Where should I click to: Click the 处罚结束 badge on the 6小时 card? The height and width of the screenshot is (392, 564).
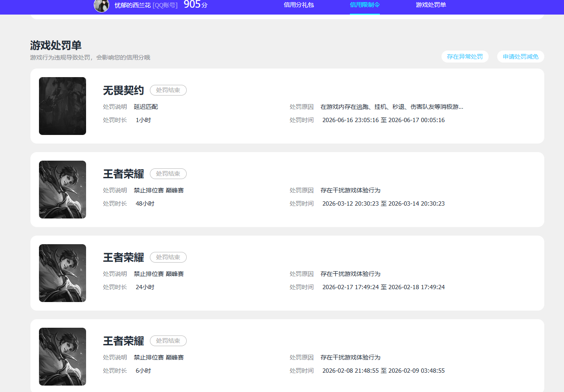coord(168,341)
